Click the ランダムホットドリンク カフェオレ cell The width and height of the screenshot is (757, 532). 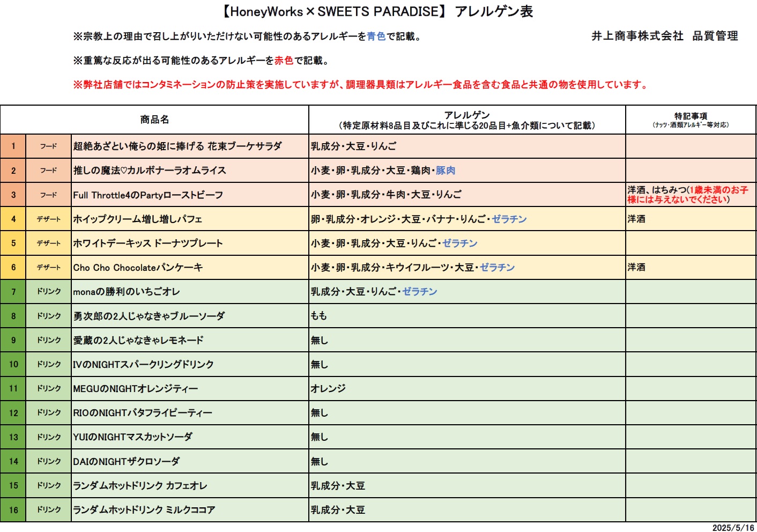(x=140, y=486)
